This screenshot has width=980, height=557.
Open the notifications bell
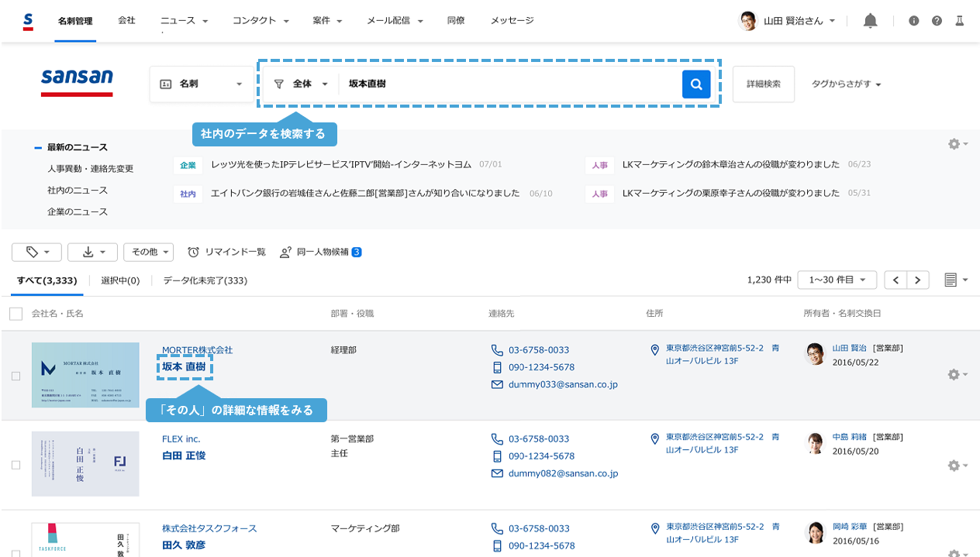click(871, 21)
